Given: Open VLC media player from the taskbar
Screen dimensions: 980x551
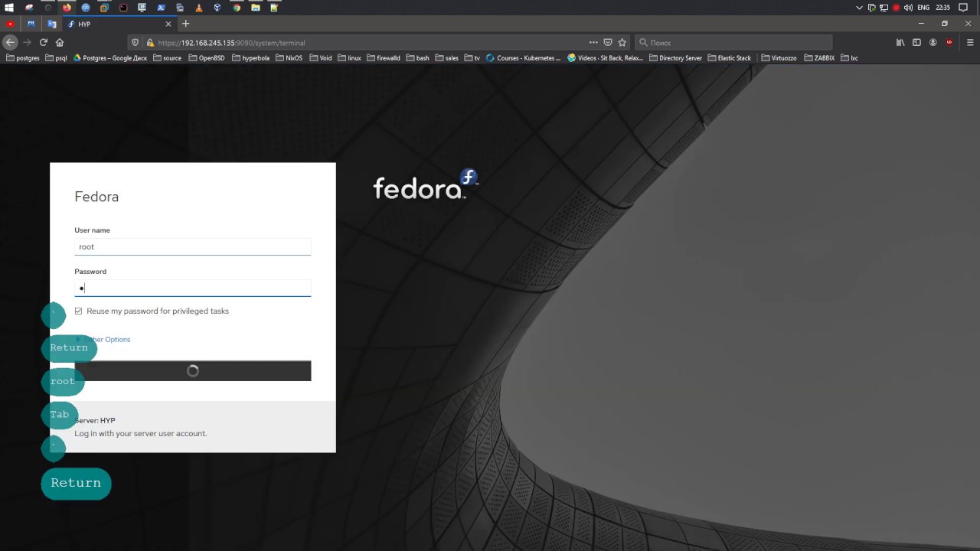Looking at the screenshot, I should pyautogui.click(x=199, y=8).
